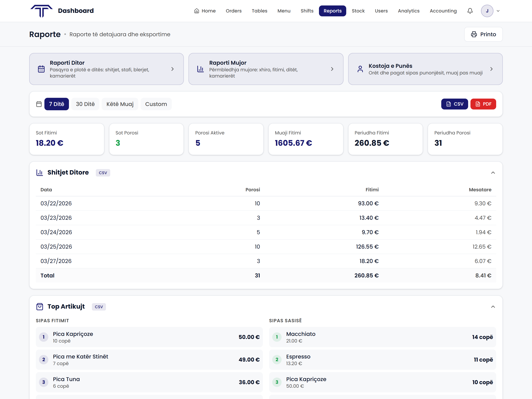Screen dimensions: 532x399
Task: Click the Top Artikujt shopping bag icon
Action: (40, 307)
